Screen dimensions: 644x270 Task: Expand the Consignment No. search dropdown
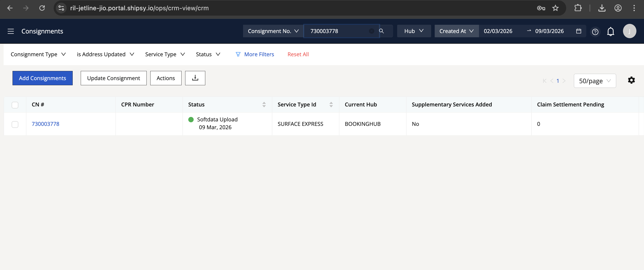(273, 31)
